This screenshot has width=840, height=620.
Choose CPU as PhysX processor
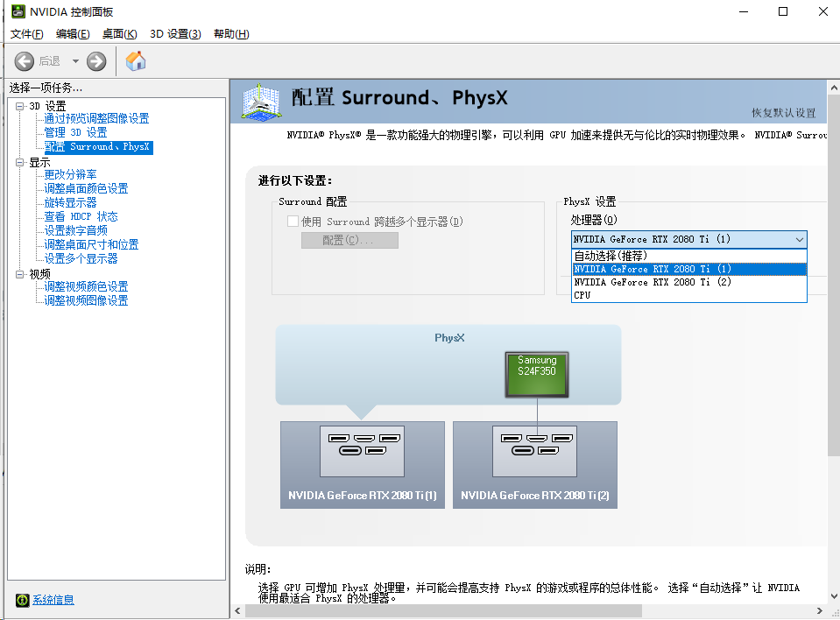point(689,295)
